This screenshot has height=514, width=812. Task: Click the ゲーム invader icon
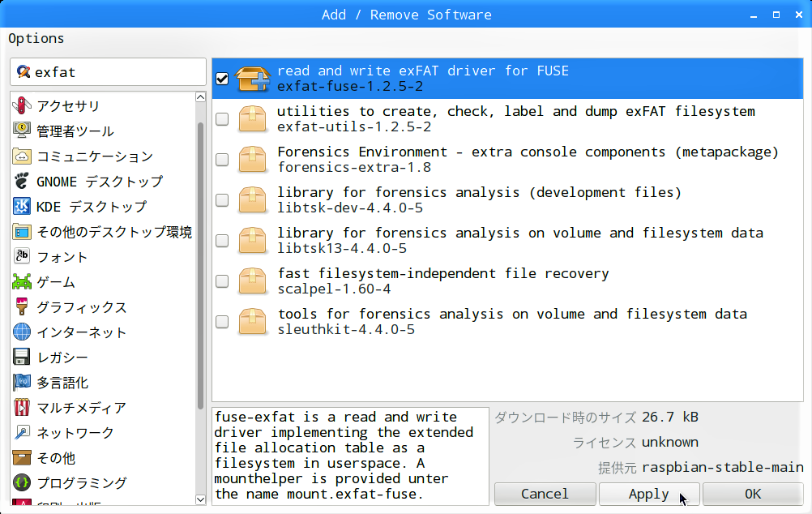(x=22, y=282)
